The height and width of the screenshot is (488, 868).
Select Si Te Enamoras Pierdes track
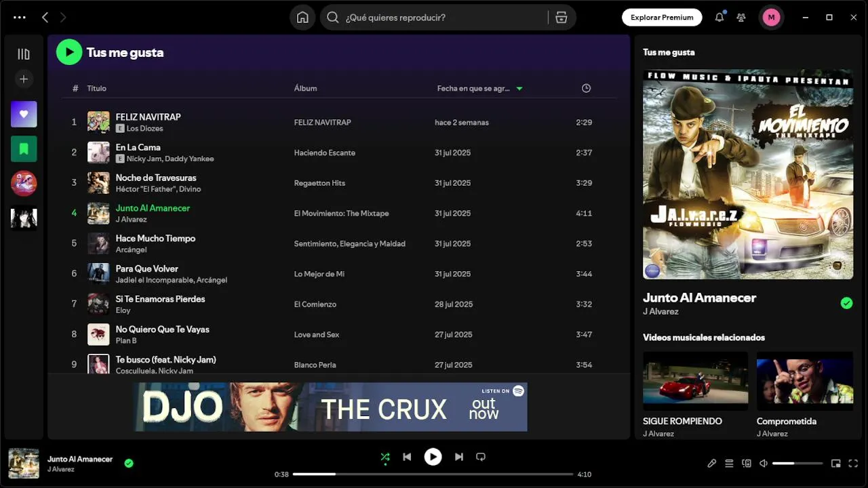coord(160,300)
